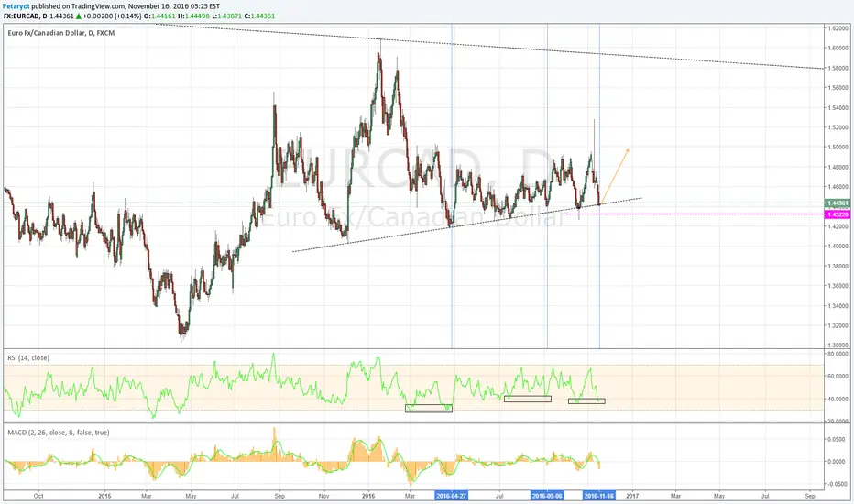
Task: Click the 1.34000 price axis label
Action: click(x=838, y=306)
